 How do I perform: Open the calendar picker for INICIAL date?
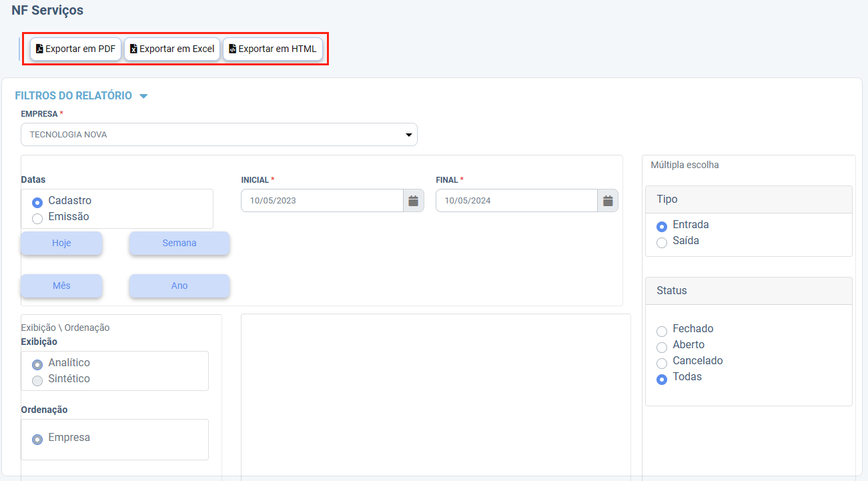coord(414,200)
